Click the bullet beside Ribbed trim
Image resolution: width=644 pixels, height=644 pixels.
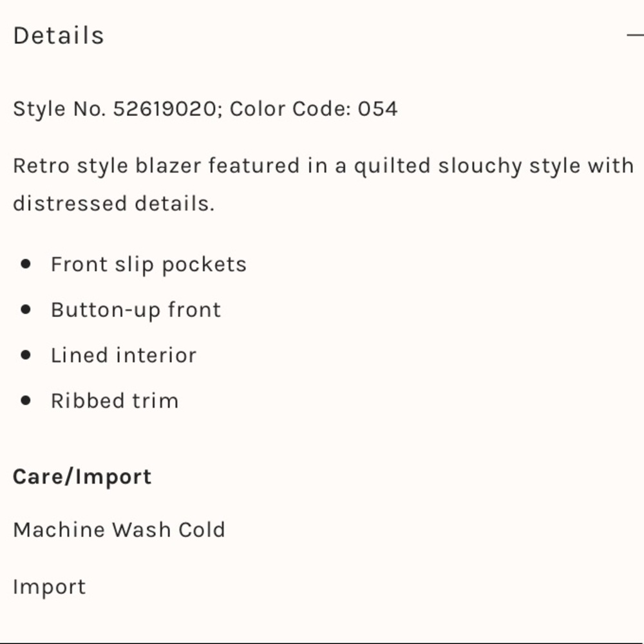pos(26,400)
